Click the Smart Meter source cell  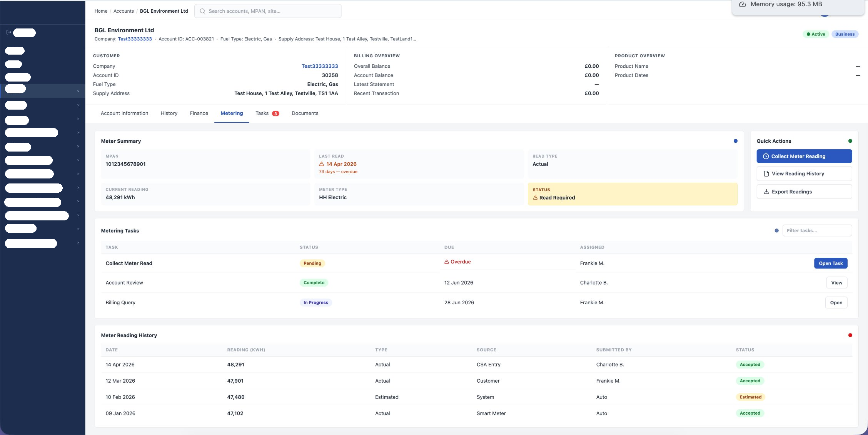pos(491,413)
